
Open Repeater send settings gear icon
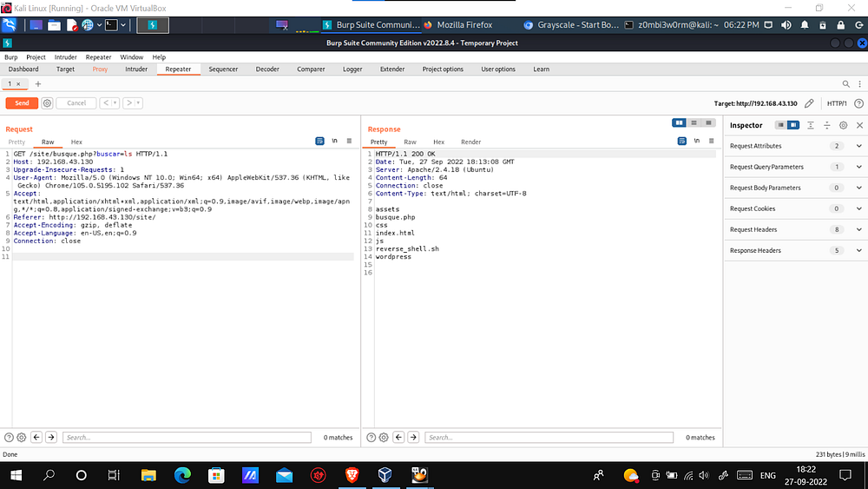click(x=47, y=102)
